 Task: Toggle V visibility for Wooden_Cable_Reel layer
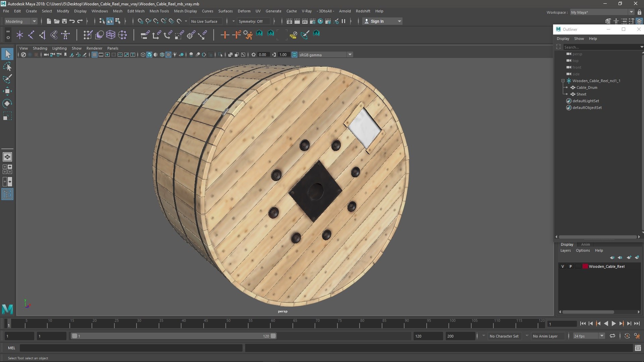pyautogui.click(x=562, y=266)
